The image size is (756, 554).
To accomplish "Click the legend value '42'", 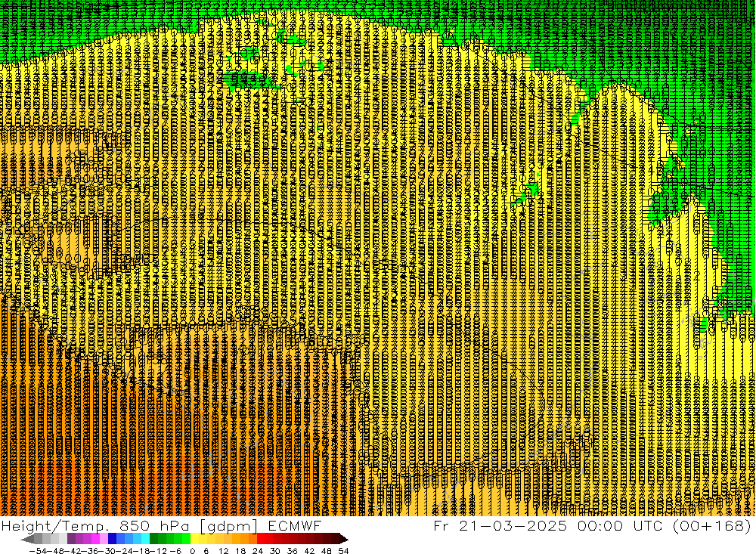I will coord(309,551).
